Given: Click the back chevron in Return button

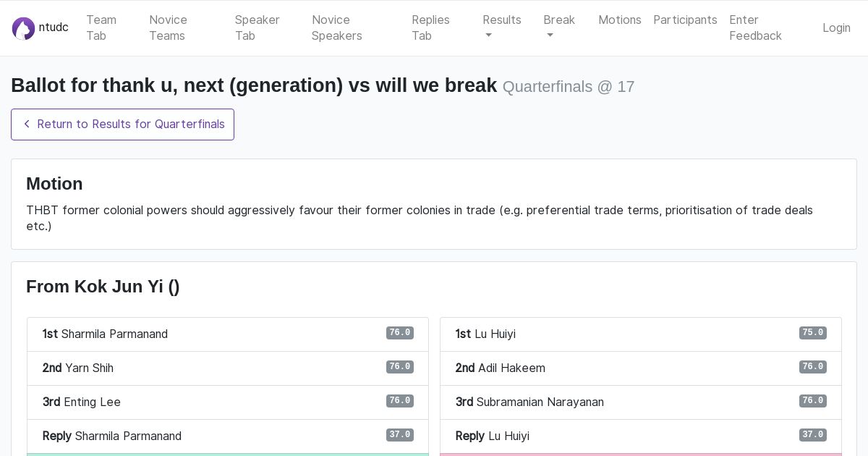Looking at the screenshot, I should [x=27, y=124].
